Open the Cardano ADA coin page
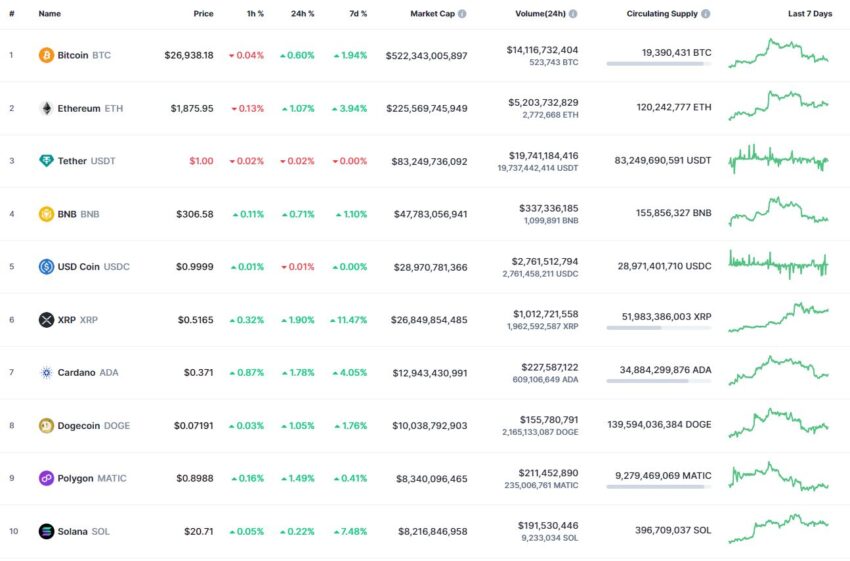The width and height of the screenshot is (850, 561). click(x=79, y=372)
